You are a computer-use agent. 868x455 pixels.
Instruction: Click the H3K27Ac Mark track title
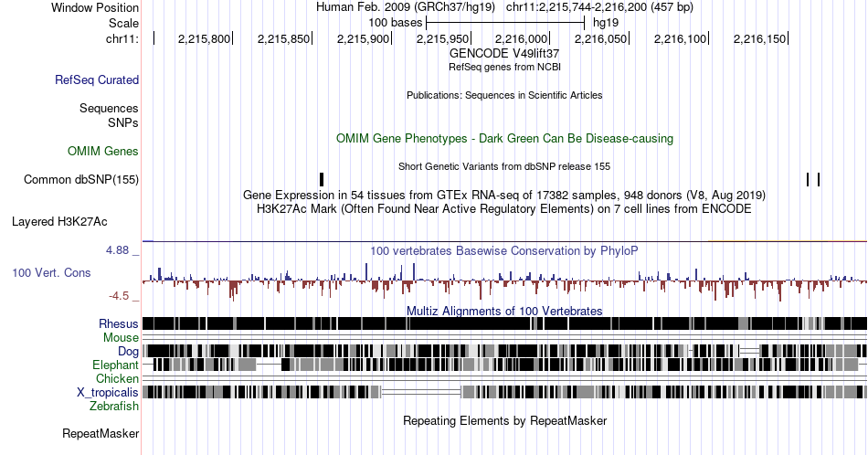504,208
